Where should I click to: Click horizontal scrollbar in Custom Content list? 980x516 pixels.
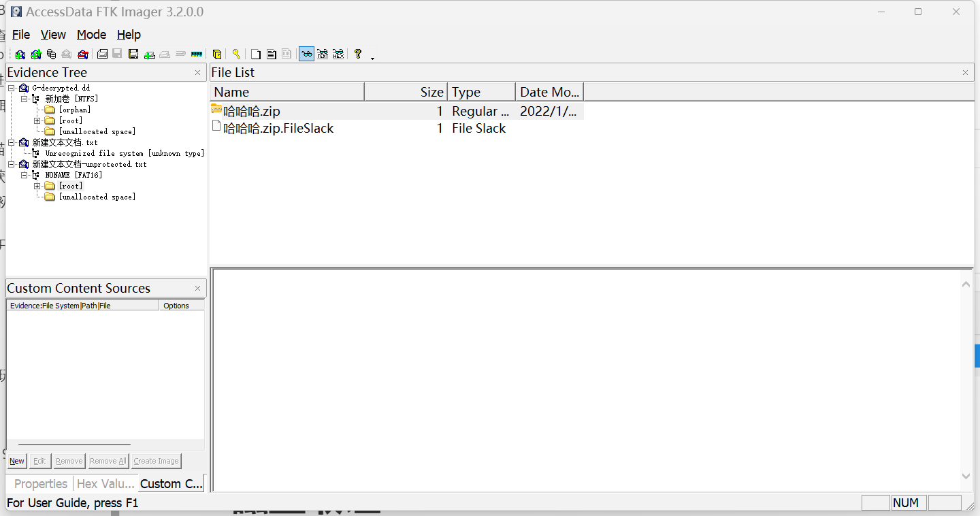click(x=74, y=444)
